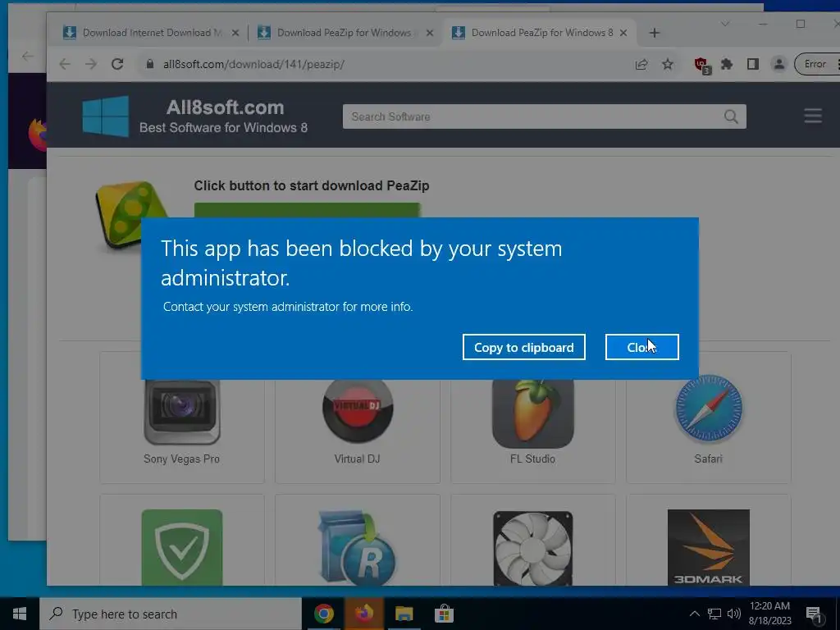Screen dimensions: 840x630
Task: Click the FL Studio label
Action: pyautogui.click(x=532, y=459)
